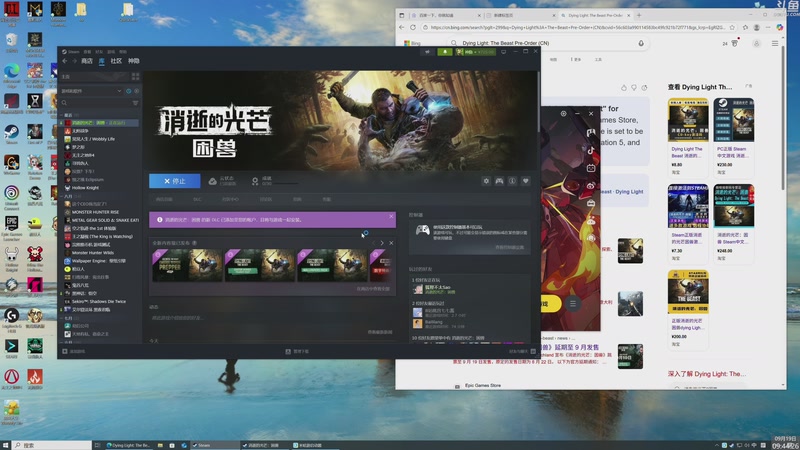
Task: Add game to favorites with heart icon
Action: 526,181
